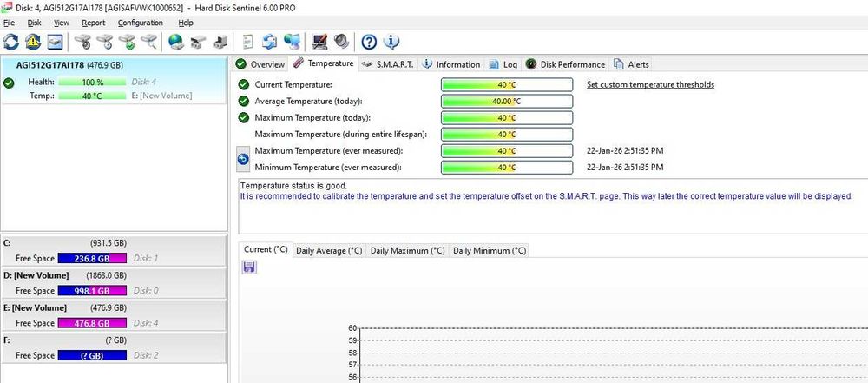Open the text report document icon

(248, 42)
